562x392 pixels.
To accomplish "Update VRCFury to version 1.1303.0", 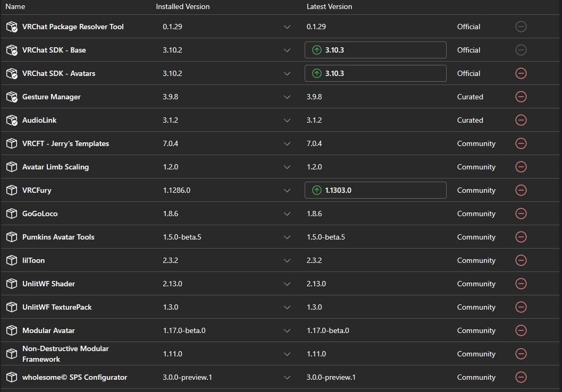I will click(375, 190).
